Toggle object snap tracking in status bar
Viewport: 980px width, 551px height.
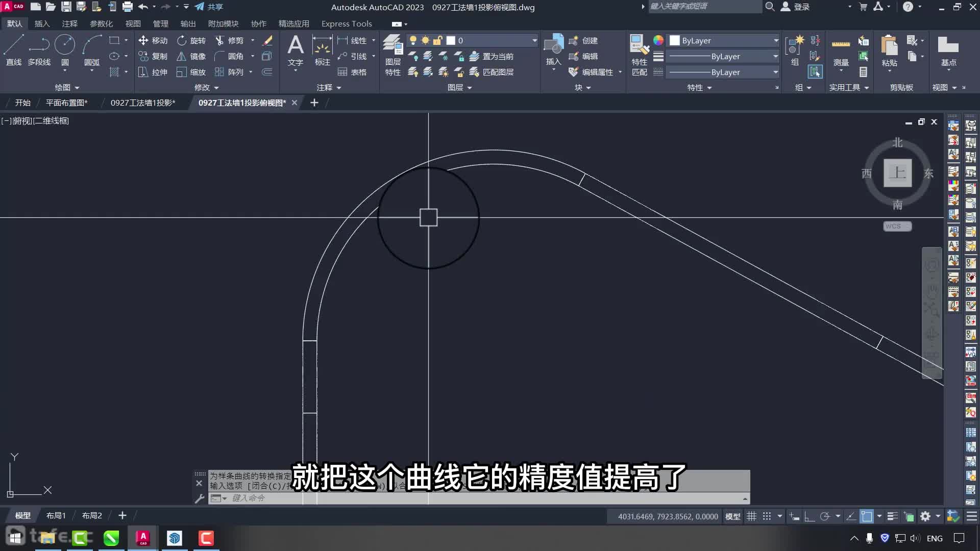pyautogui.click(x=851, y=516)
